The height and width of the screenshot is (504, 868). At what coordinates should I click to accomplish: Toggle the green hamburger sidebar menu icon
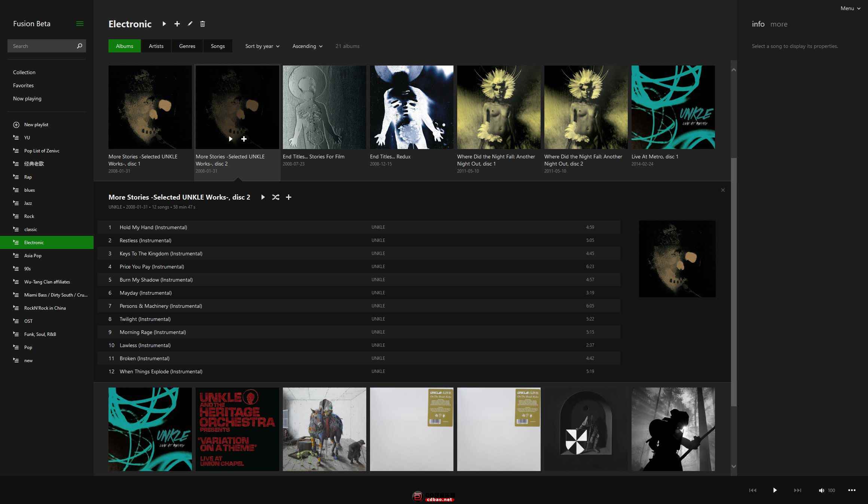point(80,24)
